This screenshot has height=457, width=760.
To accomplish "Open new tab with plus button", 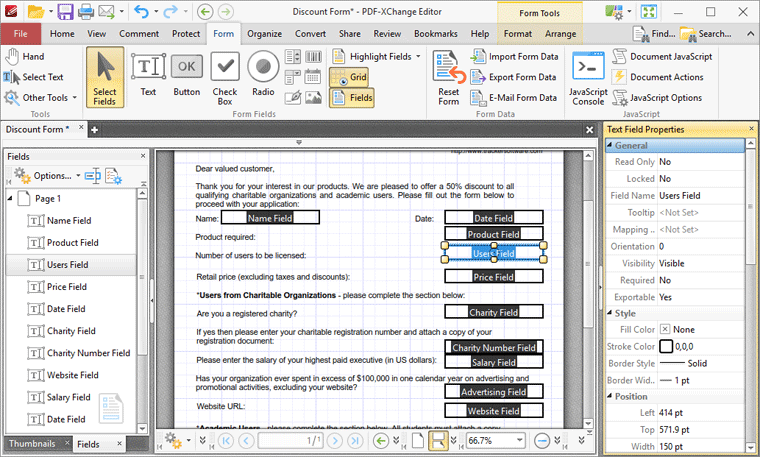I will pyautogui.click(x=95, y=130).
